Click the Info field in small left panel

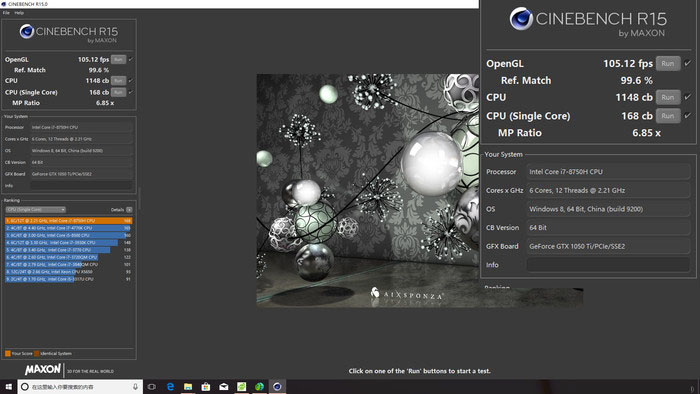[81, 186]
